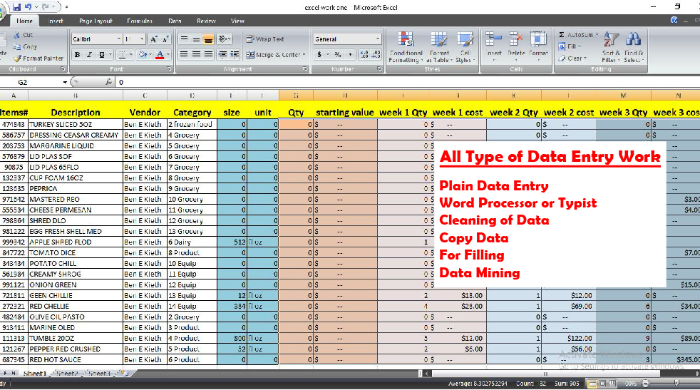
Task: Apply percent style format
Action: click(x=338, y=54)
